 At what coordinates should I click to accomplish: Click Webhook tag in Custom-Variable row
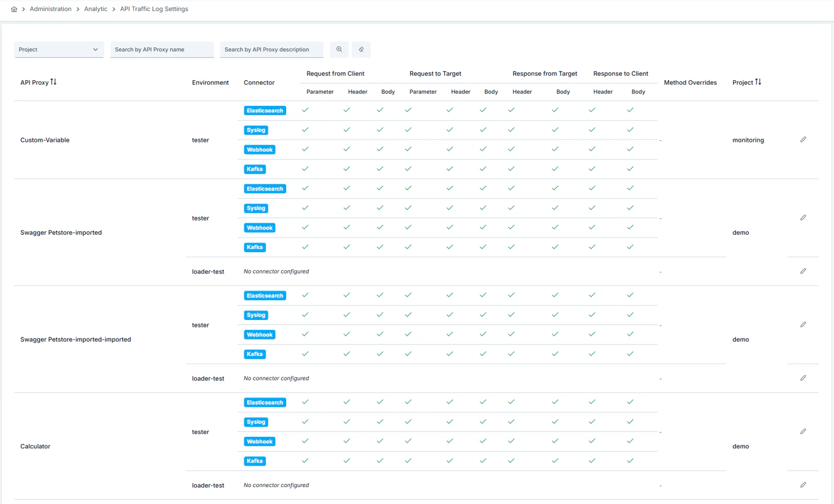click(259, 150)
